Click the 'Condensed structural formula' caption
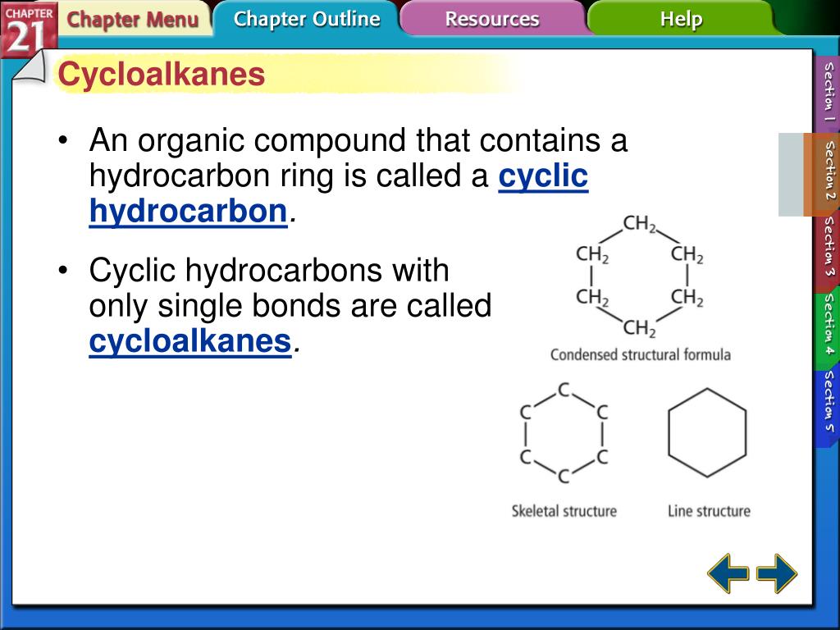This screenshot has width=840, height=630. click(x=641, y=354)
